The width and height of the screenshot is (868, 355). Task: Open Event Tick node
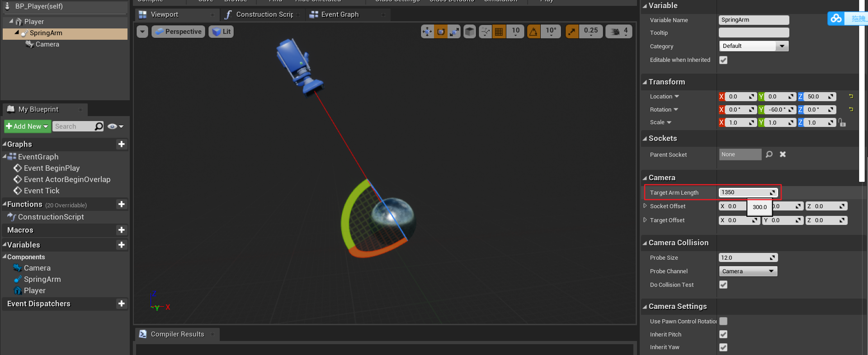[37, 191]
